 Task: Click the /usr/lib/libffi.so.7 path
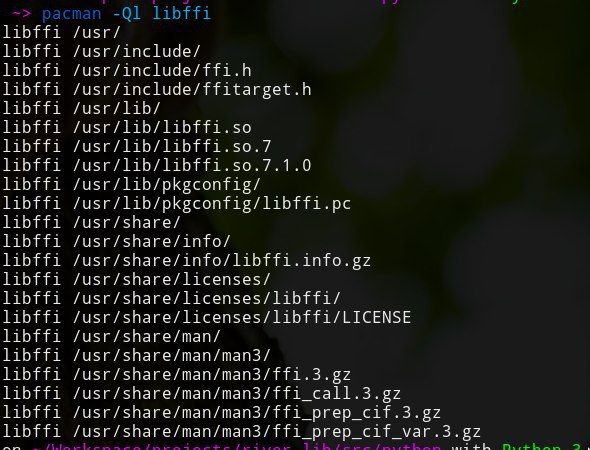click(x=172, y=146)
